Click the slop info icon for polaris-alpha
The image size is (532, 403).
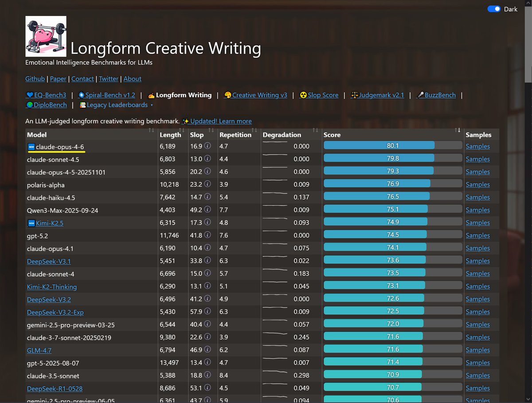click(x=207, y=184)
